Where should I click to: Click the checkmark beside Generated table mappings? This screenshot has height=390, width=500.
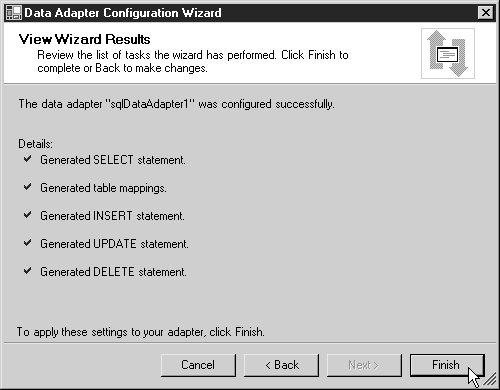point(28,187)
